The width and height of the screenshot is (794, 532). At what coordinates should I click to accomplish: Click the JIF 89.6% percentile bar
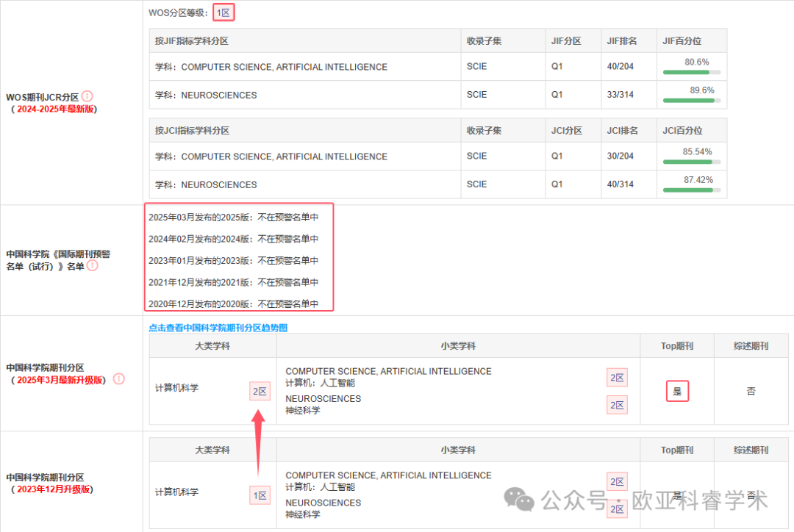click(691, 101)
